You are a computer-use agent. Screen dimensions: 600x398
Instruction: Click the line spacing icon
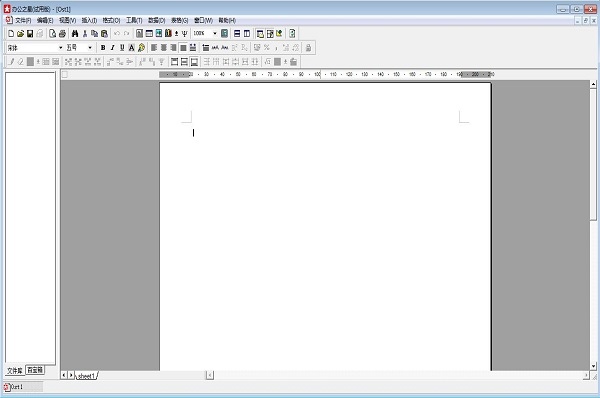point(205,48)
